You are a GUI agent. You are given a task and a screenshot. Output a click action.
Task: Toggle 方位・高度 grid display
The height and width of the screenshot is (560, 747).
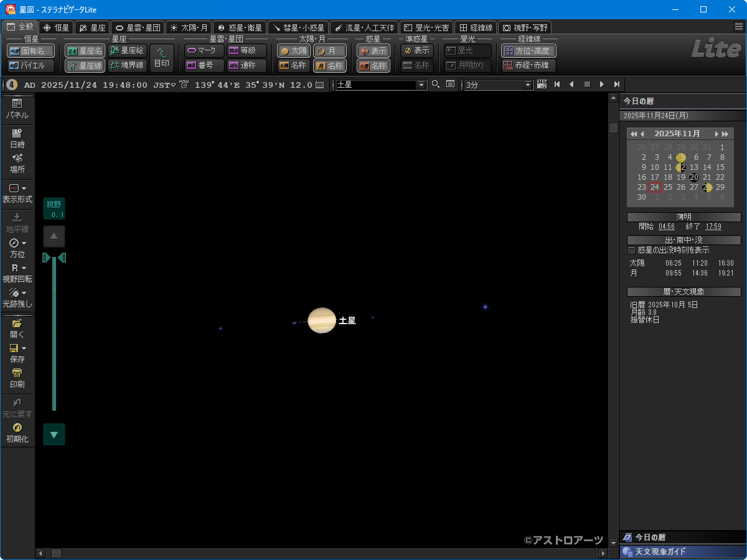(x=529, y=51)
